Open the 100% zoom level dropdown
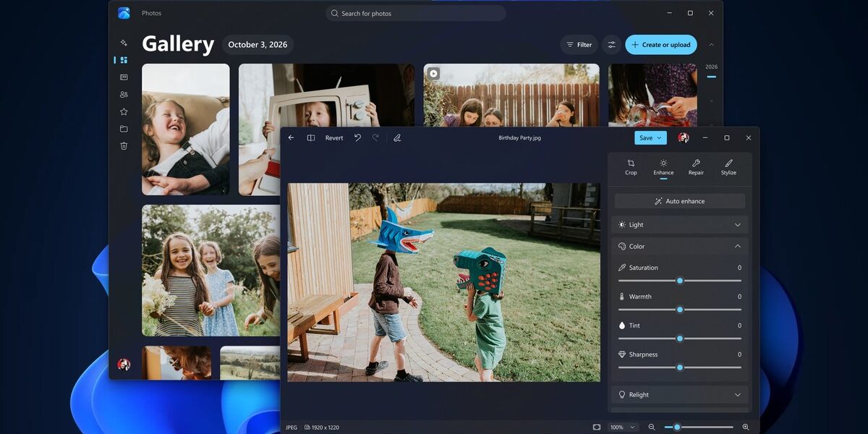Screen dimensions: 868x434 point(622,427)
